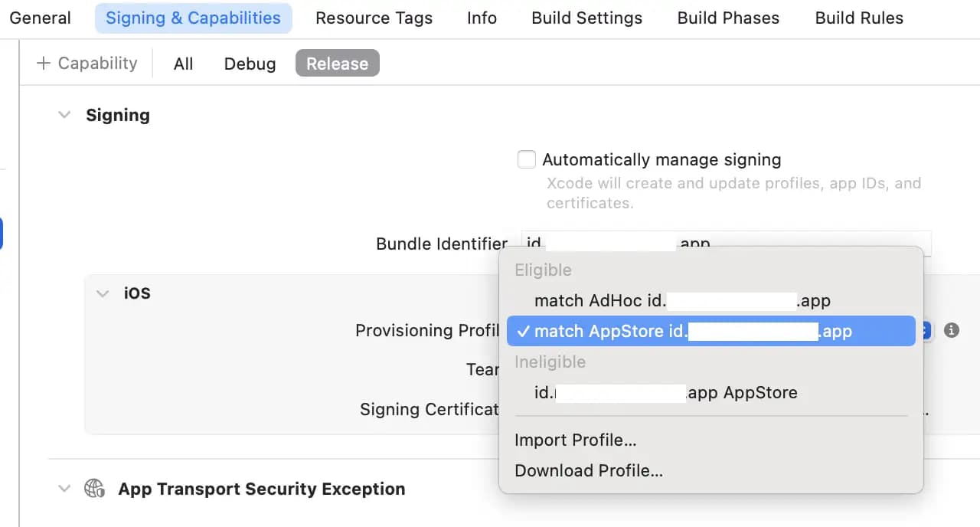The image size is (980, 527).
Task: Switch to the Resource Tags tab
Action: point(374,18)
